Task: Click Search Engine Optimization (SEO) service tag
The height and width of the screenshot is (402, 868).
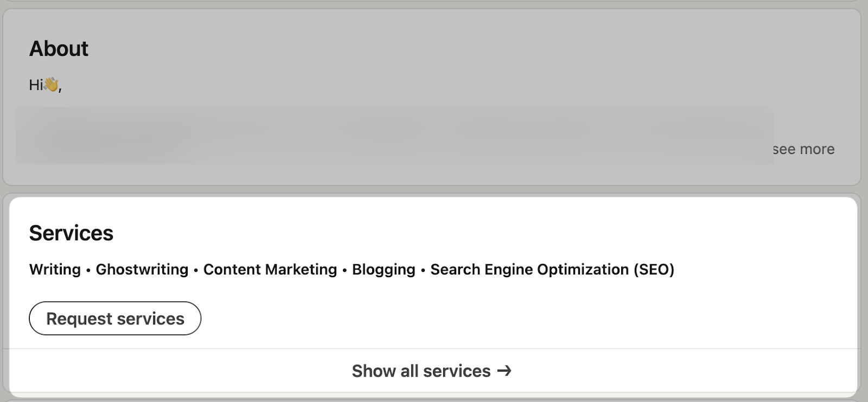Action: 552,269
